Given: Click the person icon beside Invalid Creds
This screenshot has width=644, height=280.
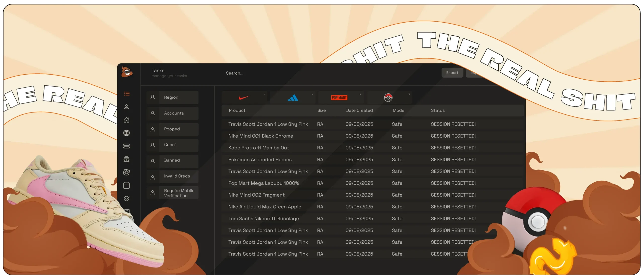Looking at the screenshot, I should click(x=152, y=177).
